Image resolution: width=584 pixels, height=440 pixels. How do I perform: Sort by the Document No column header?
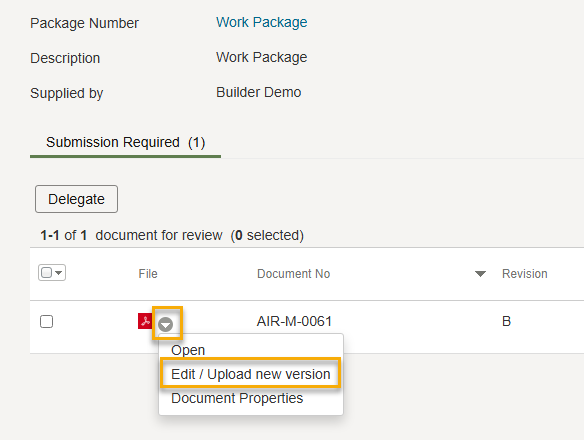[293, 274]
